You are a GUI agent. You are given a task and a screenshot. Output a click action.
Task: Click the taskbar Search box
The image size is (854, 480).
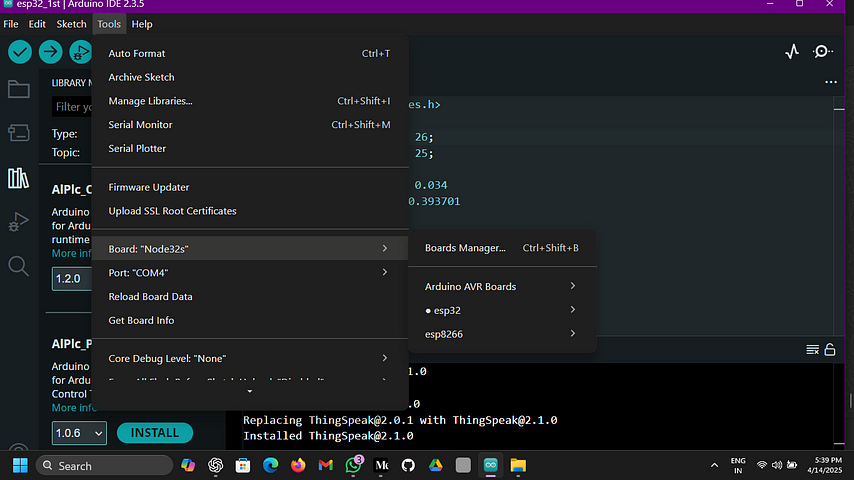coord(104,465)
